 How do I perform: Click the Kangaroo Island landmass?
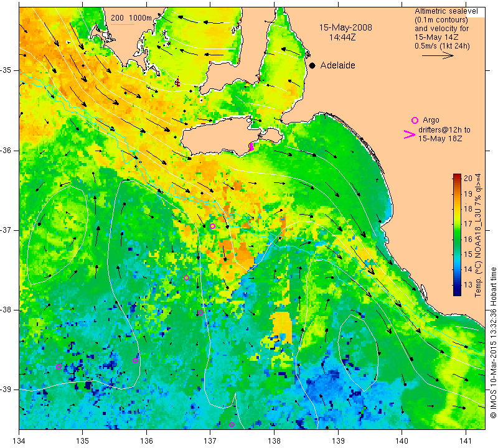pos(222,136)
